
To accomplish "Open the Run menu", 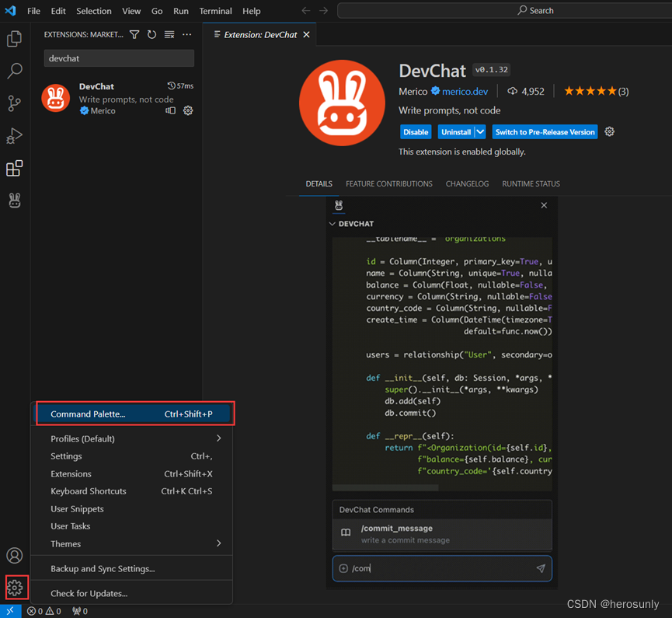I will pos(181,11).
